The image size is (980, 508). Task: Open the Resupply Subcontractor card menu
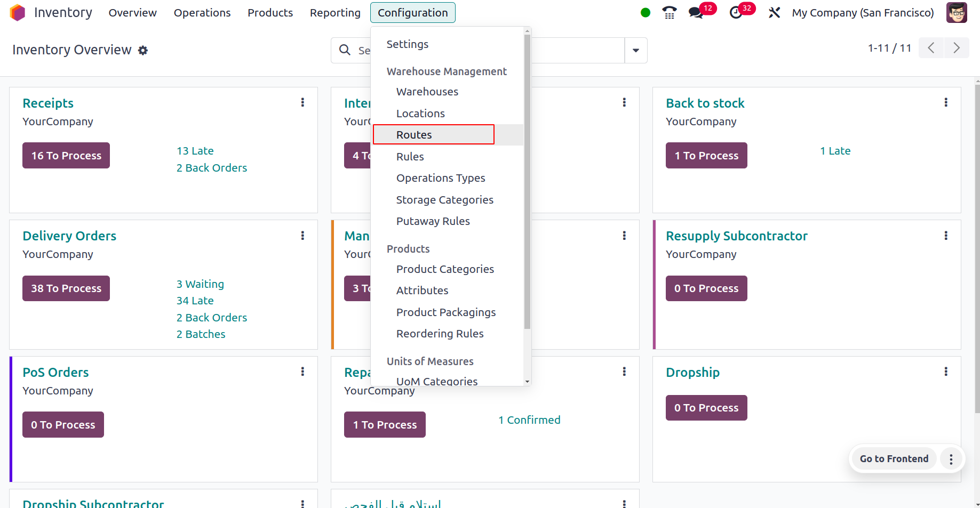coord(946,235)
